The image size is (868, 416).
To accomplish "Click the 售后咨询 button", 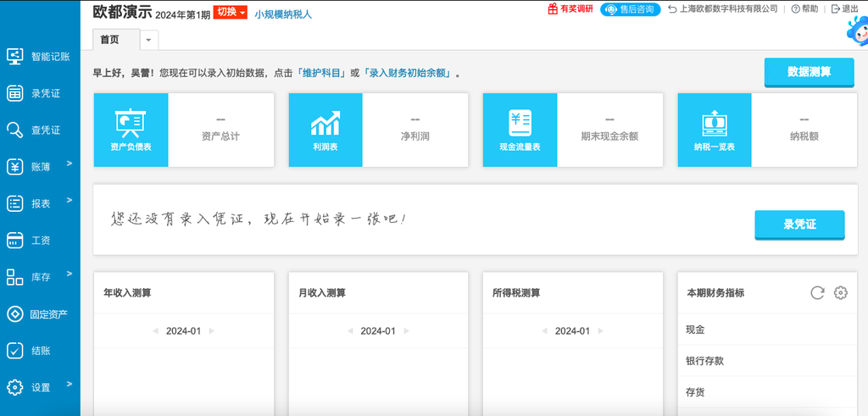I will [x=631, y=8].
